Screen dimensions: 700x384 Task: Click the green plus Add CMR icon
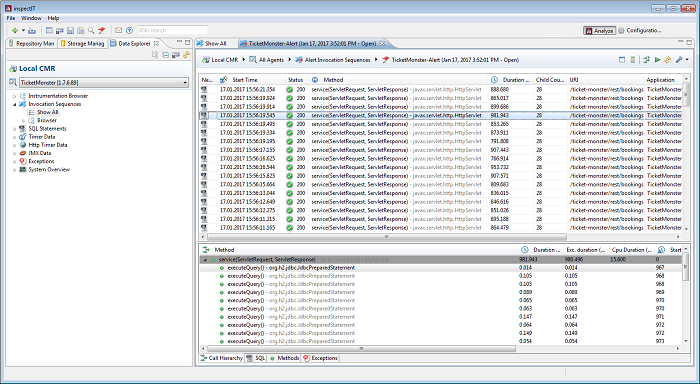[x=15, y=30]
